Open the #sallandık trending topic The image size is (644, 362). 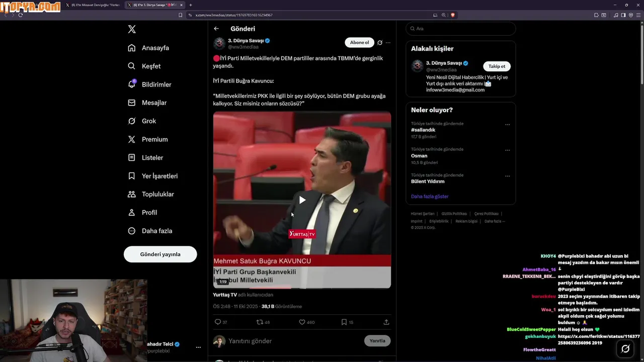pyautogui.click(x=423, y=130)
